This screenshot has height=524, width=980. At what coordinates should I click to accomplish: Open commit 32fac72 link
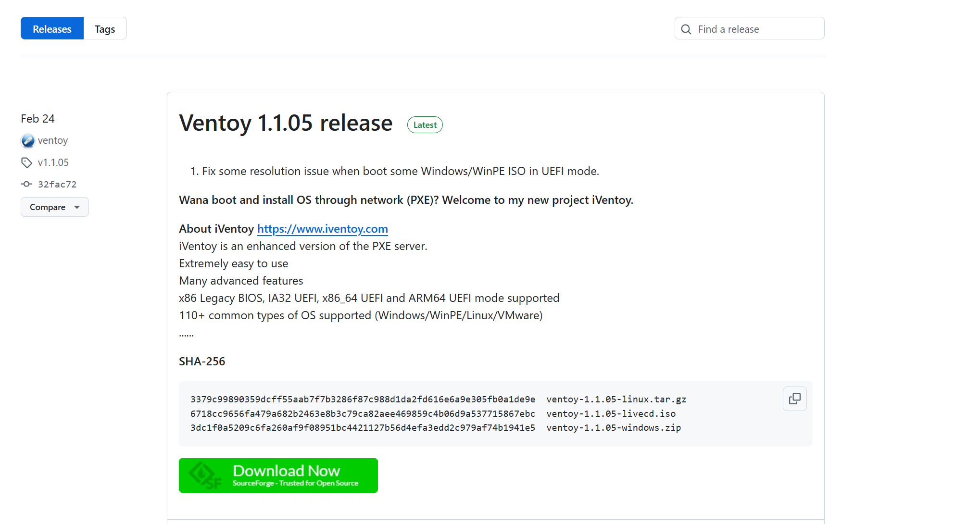pyautogui.click(x=57, y=184)
